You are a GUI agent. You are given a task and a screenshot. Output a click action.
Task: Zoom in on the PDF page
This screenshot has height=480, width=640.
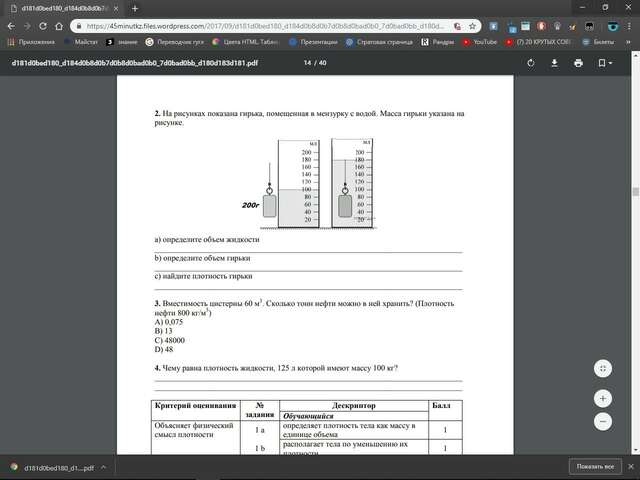tap(602, 399)
